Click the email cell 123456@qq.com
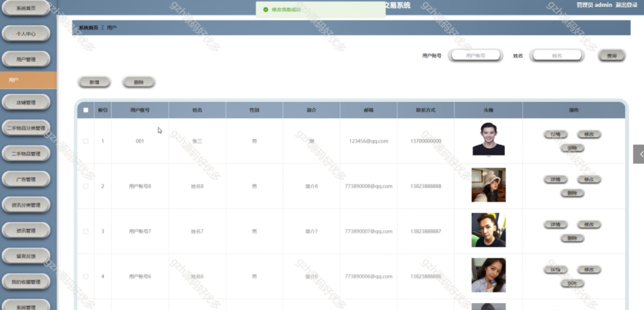644x310 pixels. (x=369, y=141)
